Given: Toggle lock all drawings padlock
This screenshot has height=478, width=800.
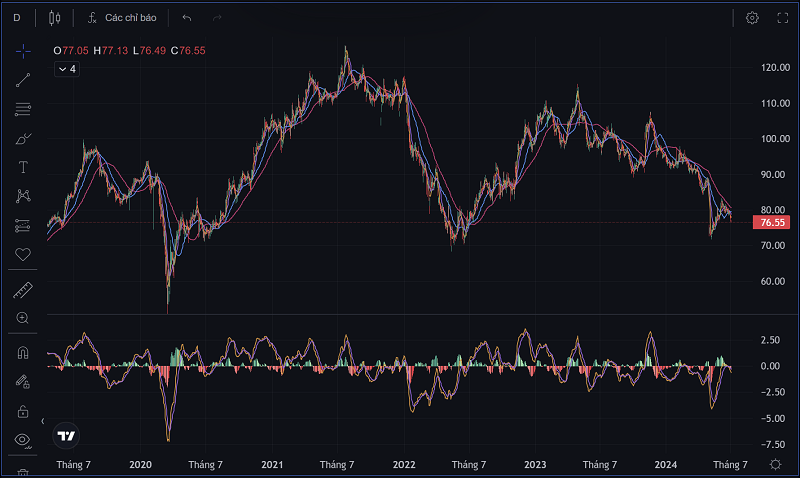Looking at the screenshot, I should coord(22,411).
